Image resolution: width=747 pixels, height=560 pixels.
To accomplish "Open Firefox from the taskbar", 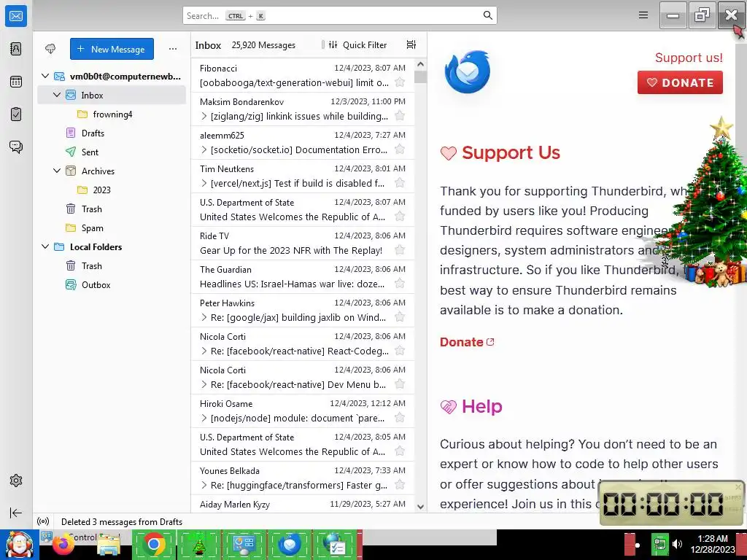I will click(63, 545).
